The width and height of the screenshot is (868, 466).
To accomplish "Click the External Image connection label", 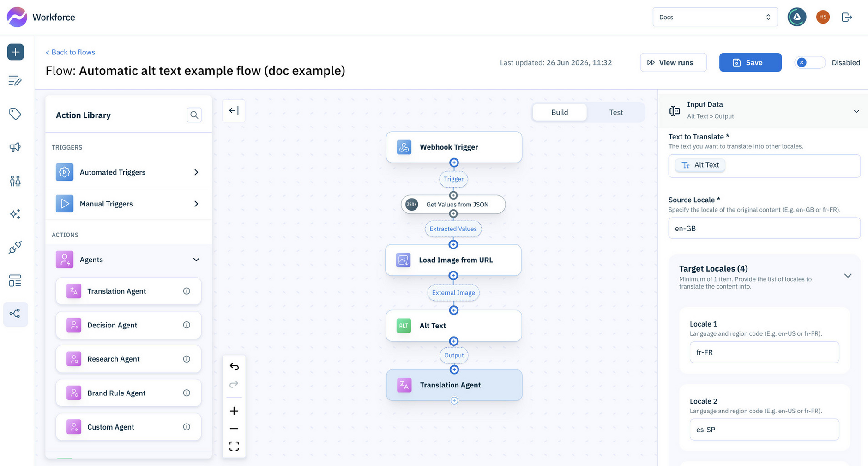I will point(453,293).
